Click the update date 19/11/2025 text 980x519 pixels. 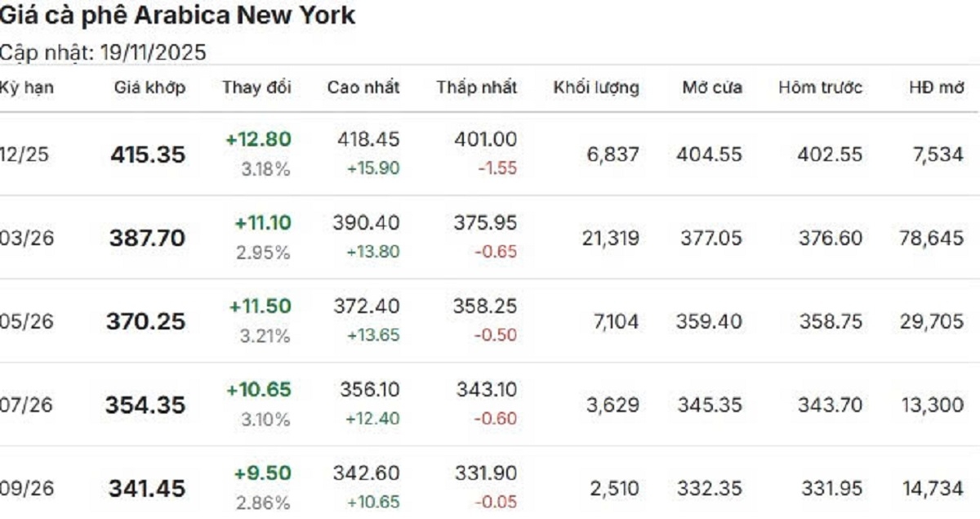tap(154, 53)
